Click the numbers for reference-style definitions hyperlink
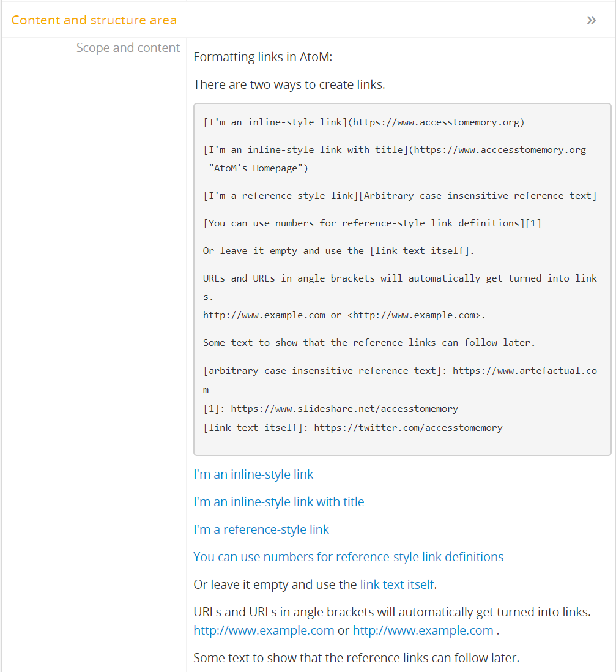This screenshot has height=672, width=616. pos(348,557)
